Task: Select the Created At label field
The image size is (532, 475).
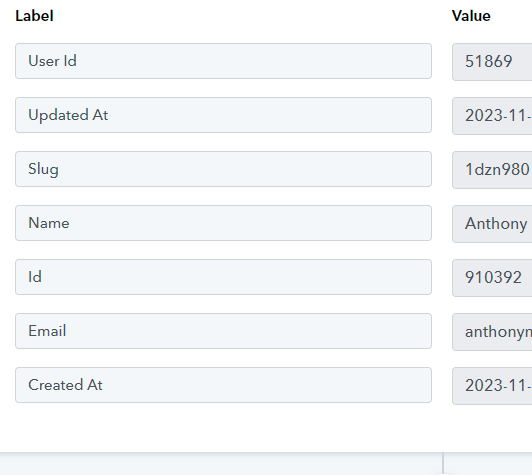Action: [223, 385]
